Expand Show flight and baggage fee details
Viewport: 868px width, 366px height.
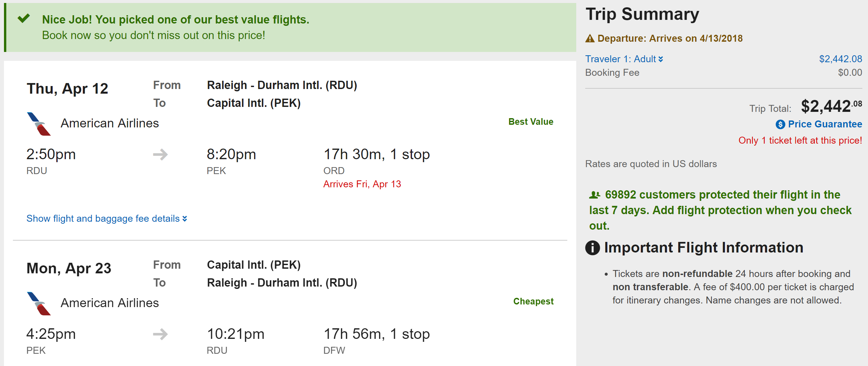click(107, 218)
